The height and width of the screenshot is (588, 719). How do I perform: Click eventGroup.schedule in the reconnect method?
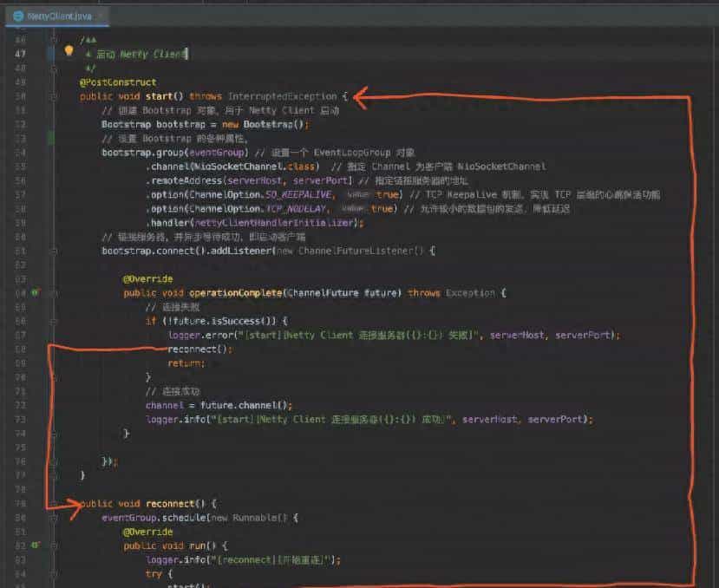(x=155, y=518)
